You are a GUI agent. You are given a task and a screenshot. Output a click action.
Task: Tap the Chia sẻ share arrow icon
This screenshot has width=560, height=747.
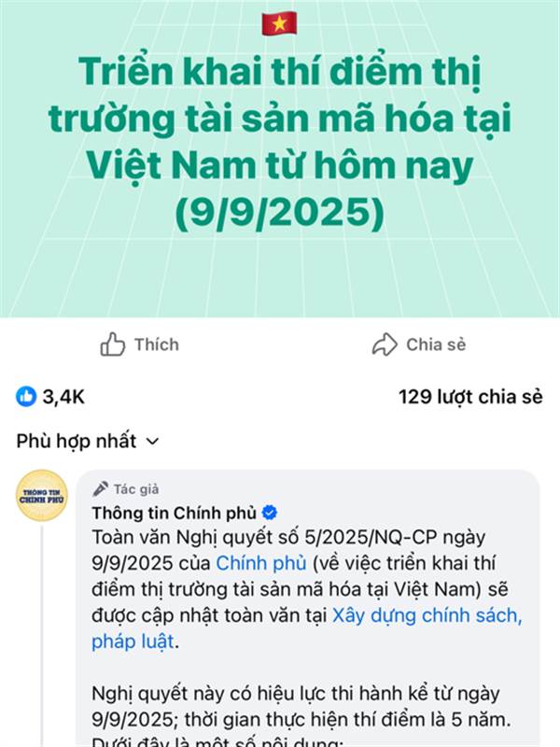tap(385, 345)
